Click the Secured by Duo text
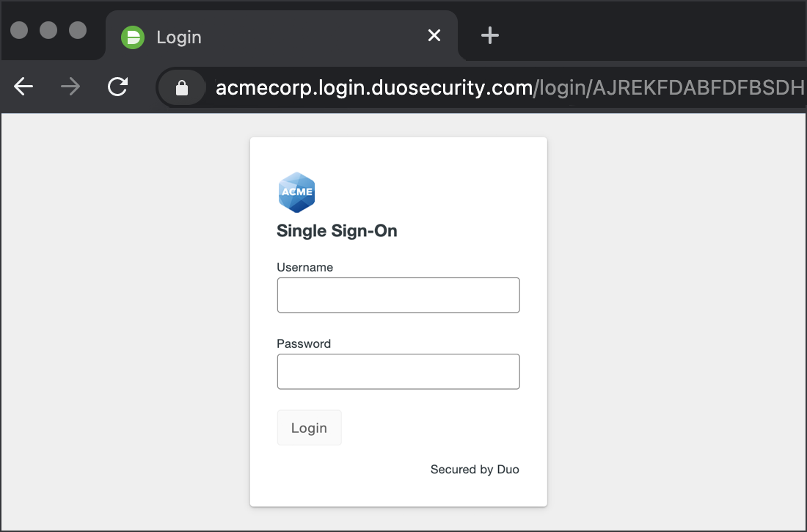This screenshot has width=807, height=532. pos(475,469)
